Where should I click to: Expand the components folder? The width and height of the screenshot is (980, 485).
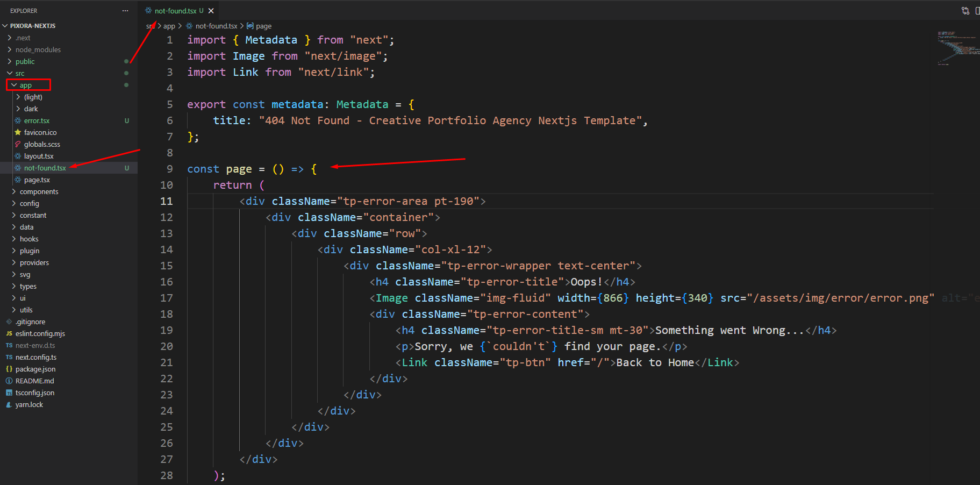click(x=14, y=191)
